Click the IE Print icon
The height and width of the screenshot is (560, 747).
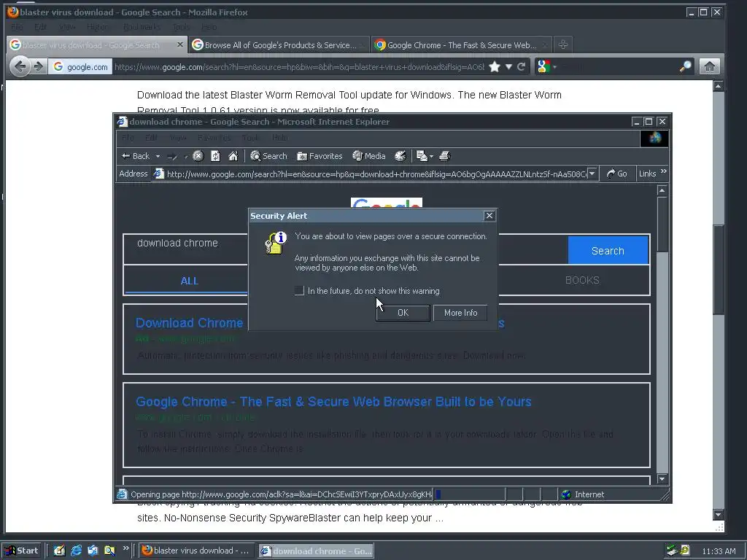point(444,156)
